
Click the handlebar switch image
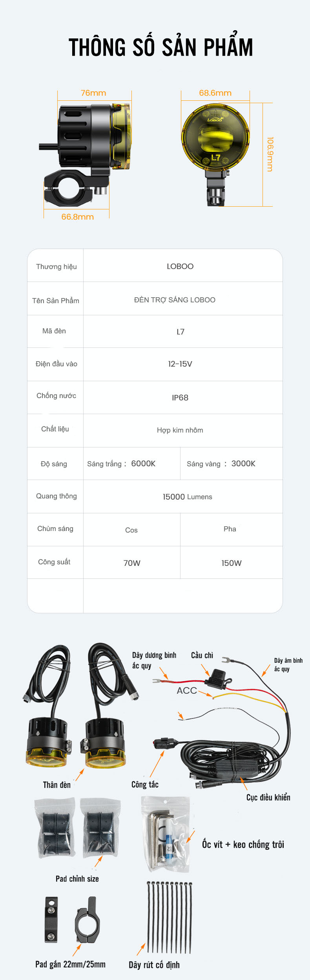pos(164,743)
